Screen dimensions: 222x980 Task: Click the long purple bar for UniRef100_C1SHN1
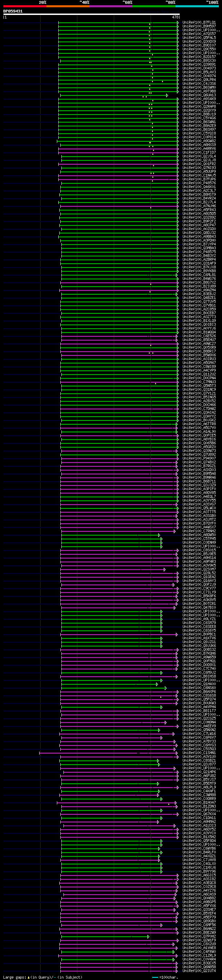(x=109, y=753)
